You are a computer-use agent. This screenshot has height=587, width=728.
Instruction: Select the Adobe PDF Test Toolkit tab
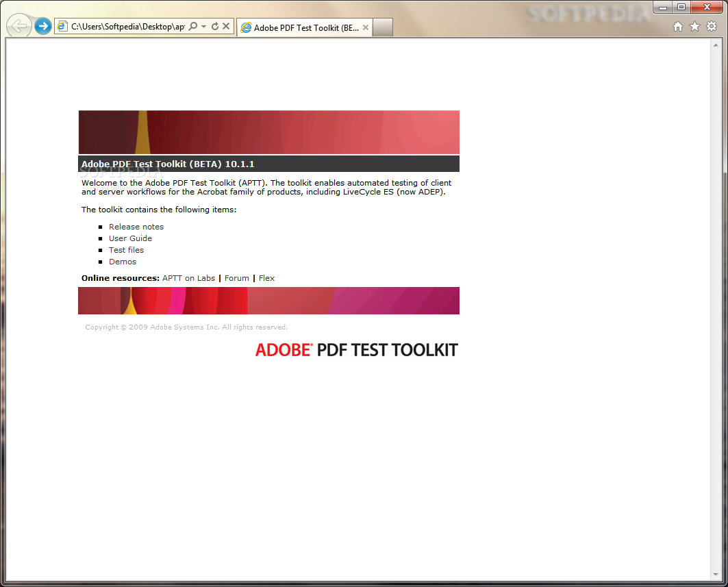305,28
